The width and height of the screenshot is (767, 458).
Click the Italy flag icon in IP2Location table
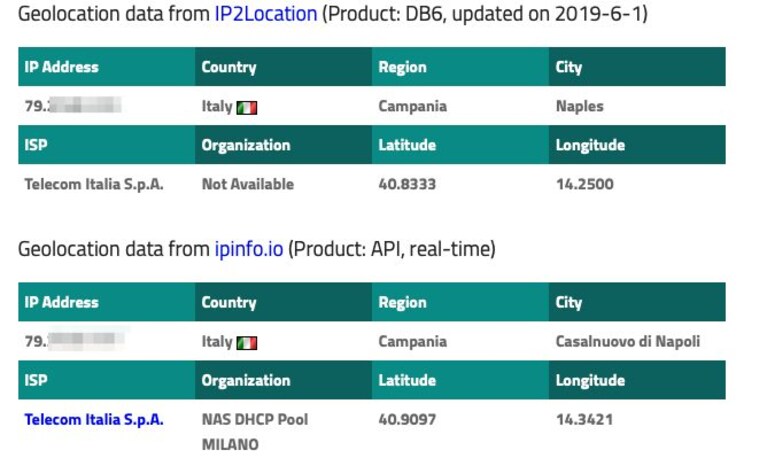pos(247,107)
